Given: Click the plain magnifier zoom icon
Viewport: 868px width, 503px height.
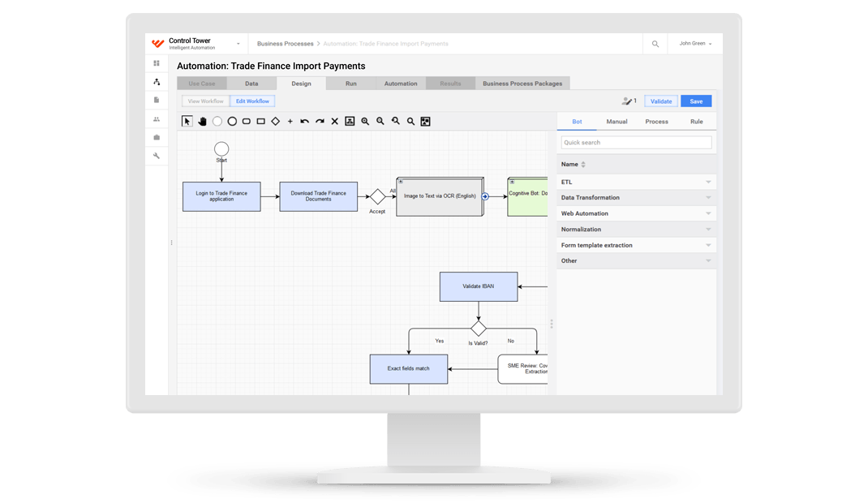Looking at the screenshot, I should pyautogui.click(x=410, y=121).
